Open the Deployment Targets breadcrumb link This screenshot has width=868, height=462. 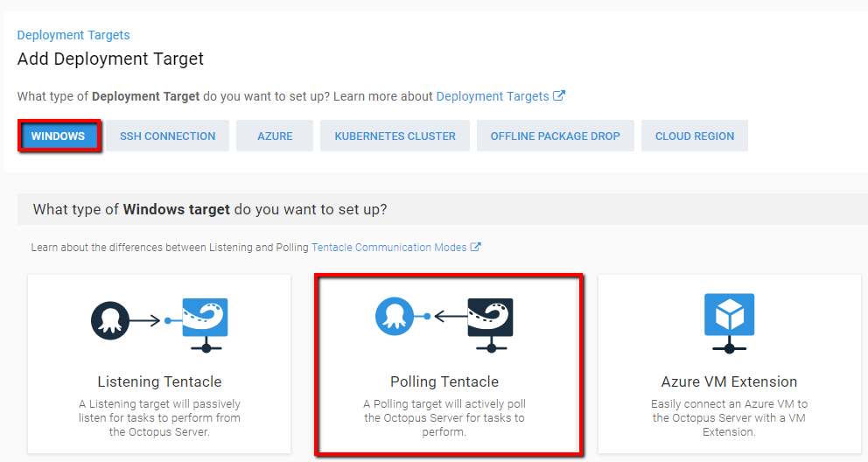[73, 35]
